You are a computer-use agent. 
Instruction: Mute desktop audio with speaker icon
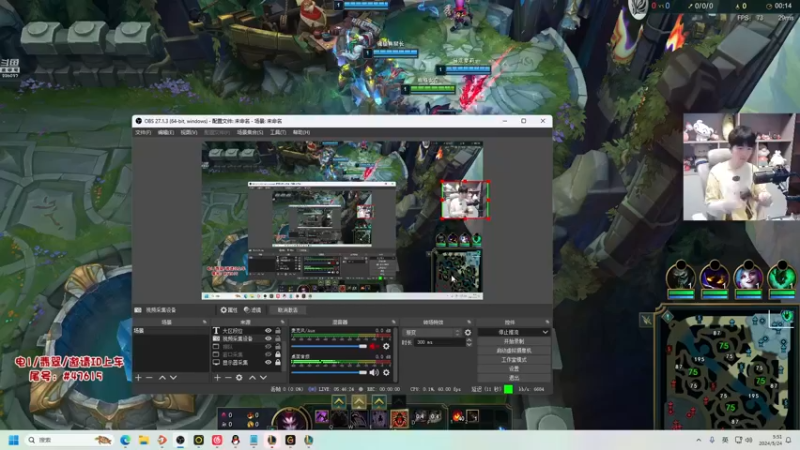[x=374, y=372]
